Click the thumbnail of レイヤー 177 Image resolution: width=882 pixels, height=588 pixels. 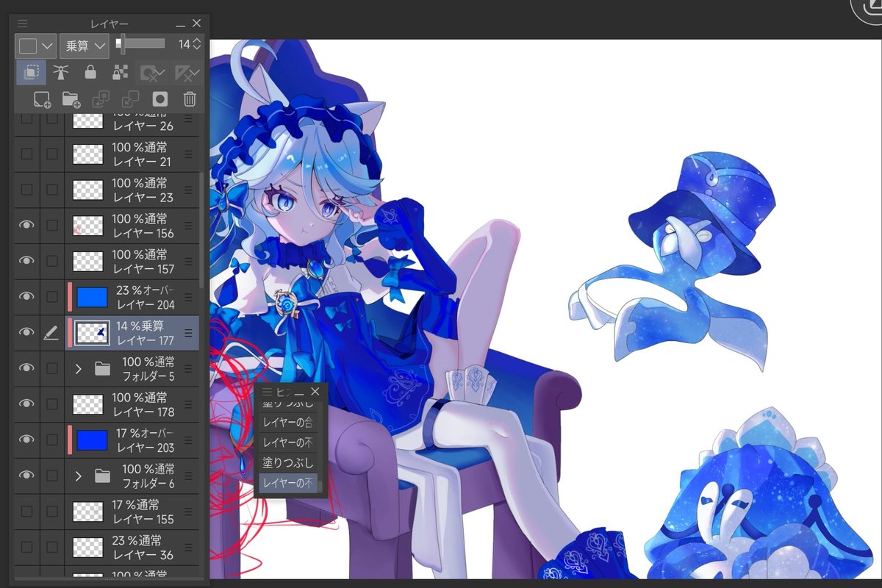[x=92, y=333]
